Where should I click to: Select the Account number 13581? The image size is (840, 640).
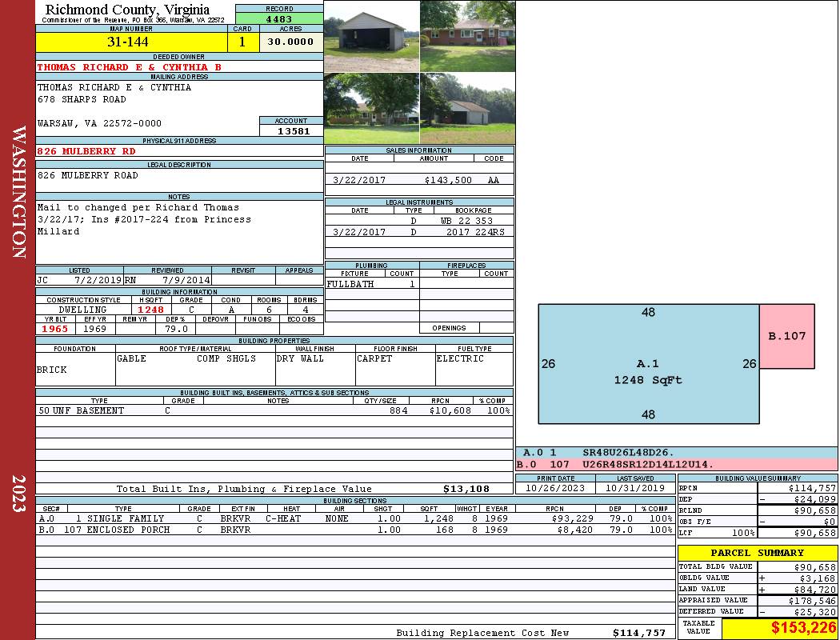[291, 131]
